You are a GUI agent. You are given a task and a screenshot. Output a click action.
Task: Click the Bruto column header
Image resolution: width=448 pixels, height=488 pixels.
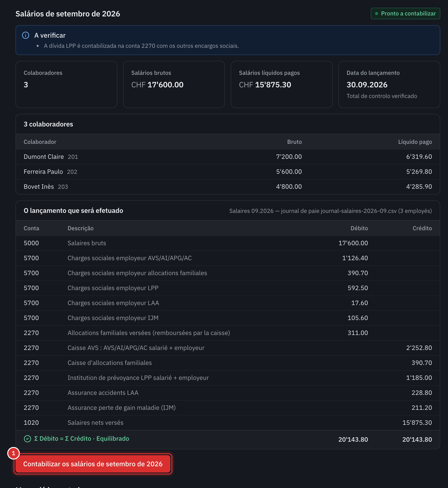click(x=294, y=142)
